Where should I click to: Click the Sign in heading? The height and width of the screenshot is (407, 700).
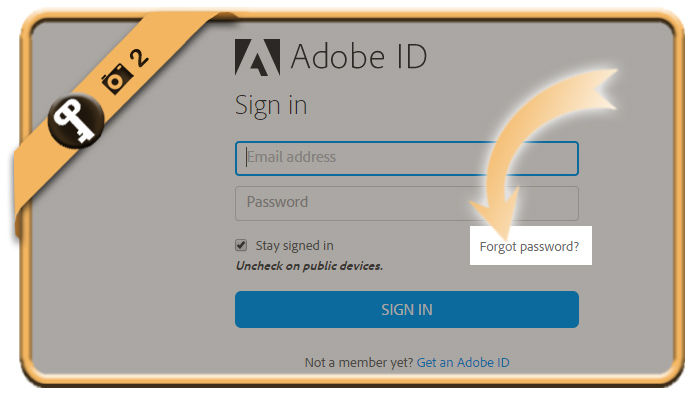[271, 106]
